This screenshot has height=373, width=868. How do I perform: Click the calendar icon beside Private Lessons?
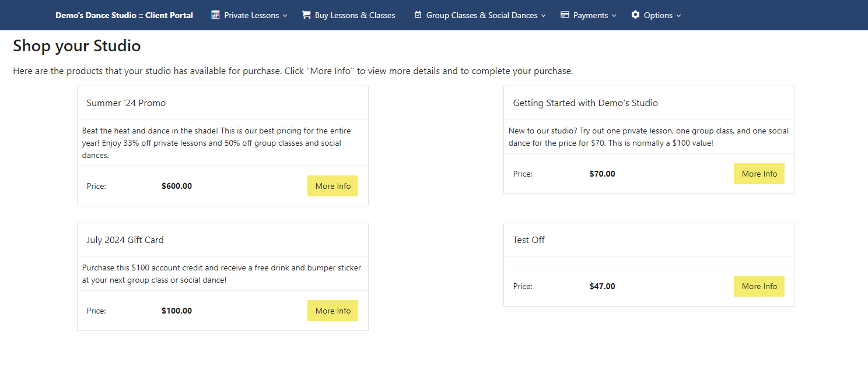pyautogui.click(x=216, y=15)
